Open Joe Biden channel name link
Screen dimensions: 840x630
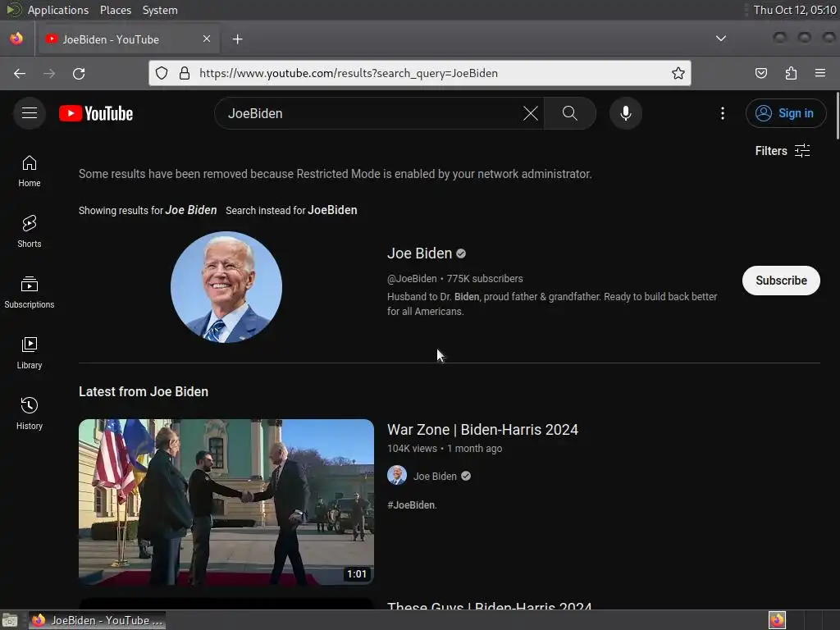click(x=419, y=253)
